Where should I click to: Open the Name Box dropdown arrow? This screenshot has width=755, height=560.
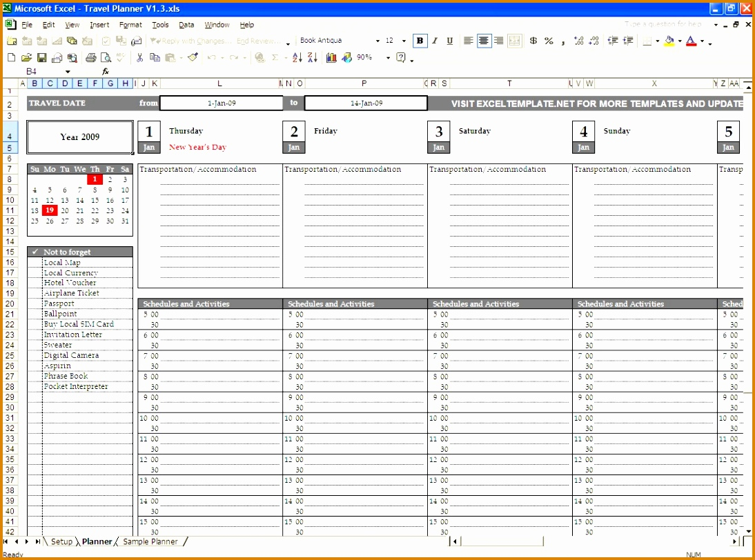click(68, 72)
